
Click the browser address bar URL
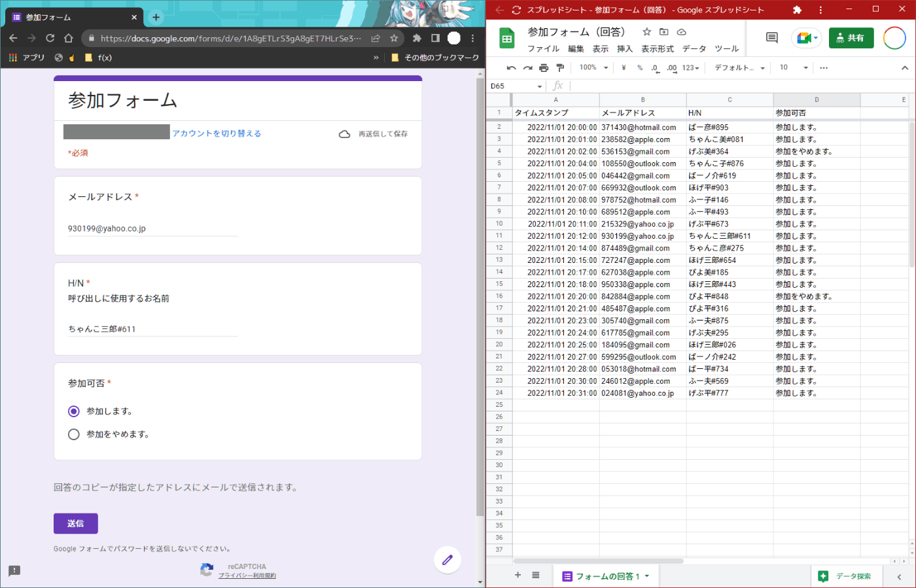point(231,39)
